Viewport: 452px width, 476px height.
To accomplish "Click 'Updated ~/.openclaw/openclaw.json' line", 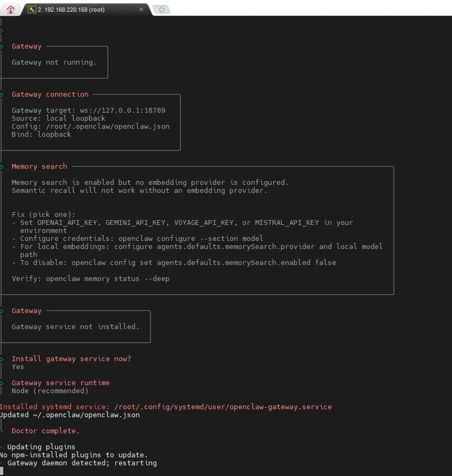I will [70, 415].
